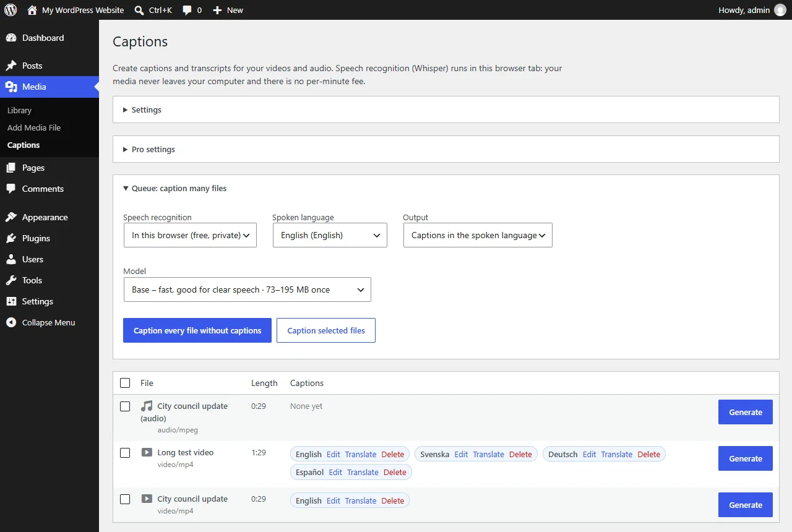Expand the Settings section

[445, 109]
